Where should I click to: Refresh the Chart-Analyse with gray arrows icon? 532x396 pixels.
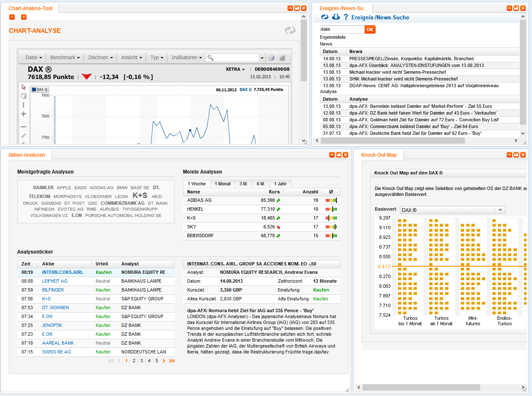click(x=290, y=30)
